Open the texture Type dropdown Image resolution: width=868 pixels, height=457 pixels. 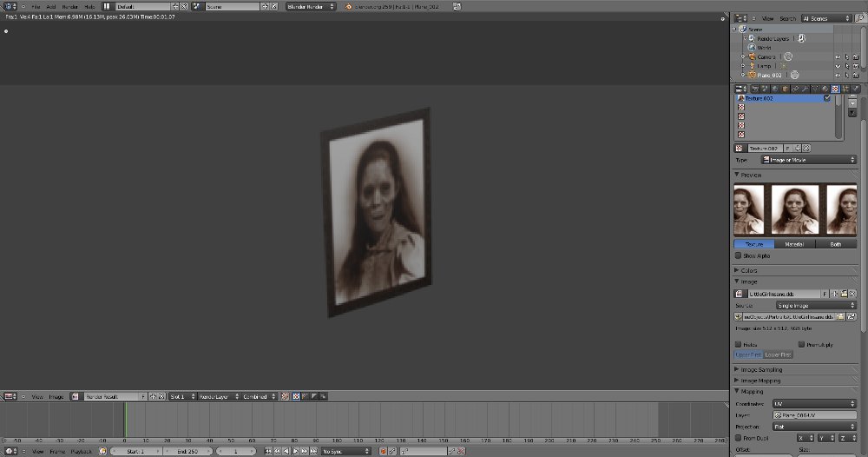pyautogui.click(x=808, y=160)
